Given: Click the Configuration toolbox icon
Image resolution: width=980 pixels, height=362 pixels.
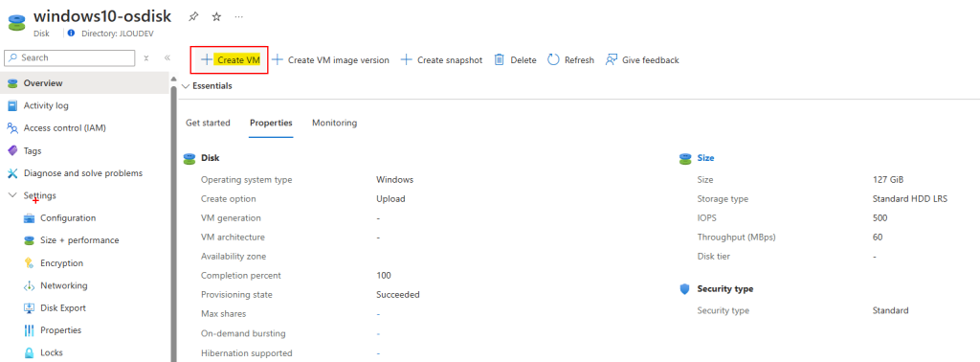Looking at the screenshot, I should [x=29, y=218].
